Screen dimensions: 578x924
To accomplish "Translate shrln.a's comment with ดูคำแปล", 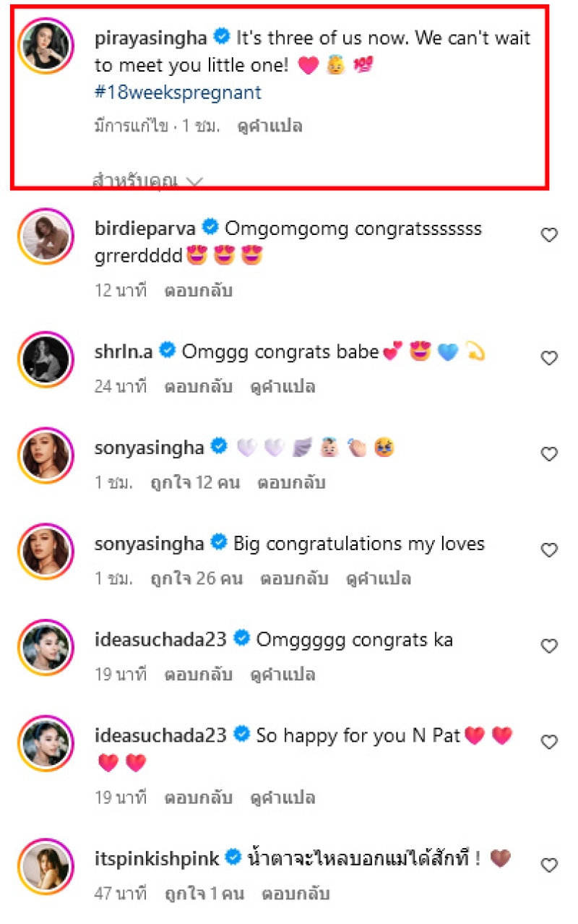I will [x=282, y=387].
